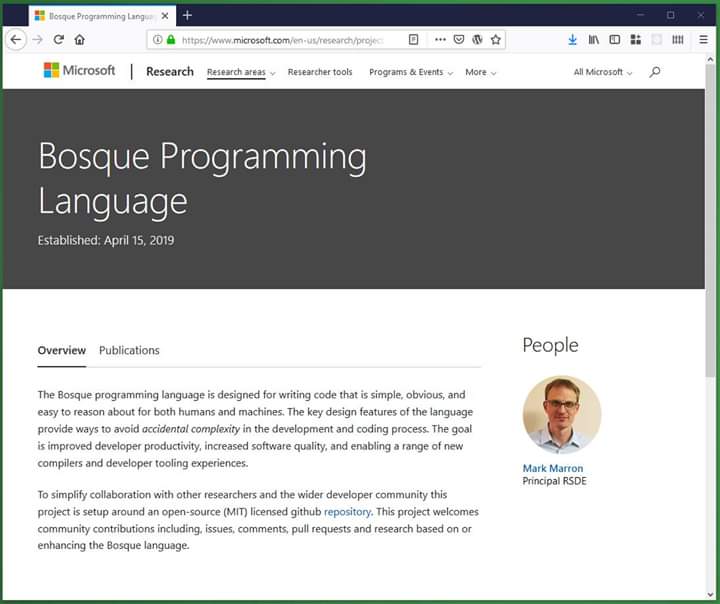
Task: Click the forward navigation arrow
Action: [x=38, y=40]
